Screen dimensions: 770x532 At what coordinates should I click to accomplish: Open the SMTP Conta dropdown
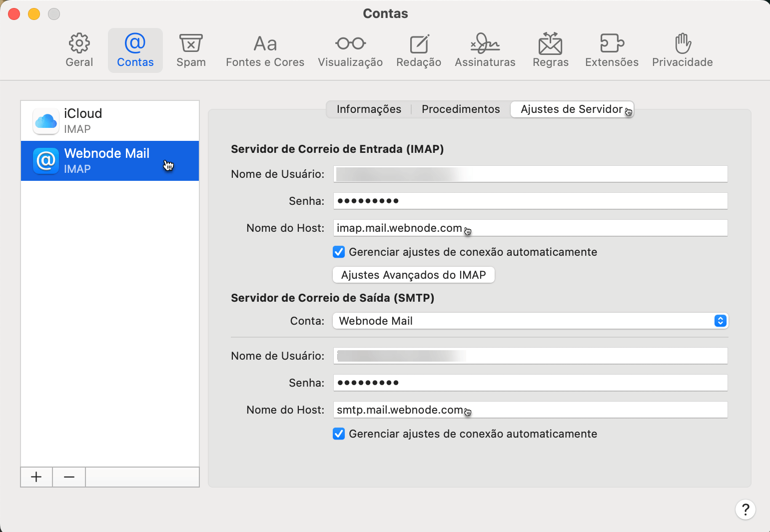(530, 321)
